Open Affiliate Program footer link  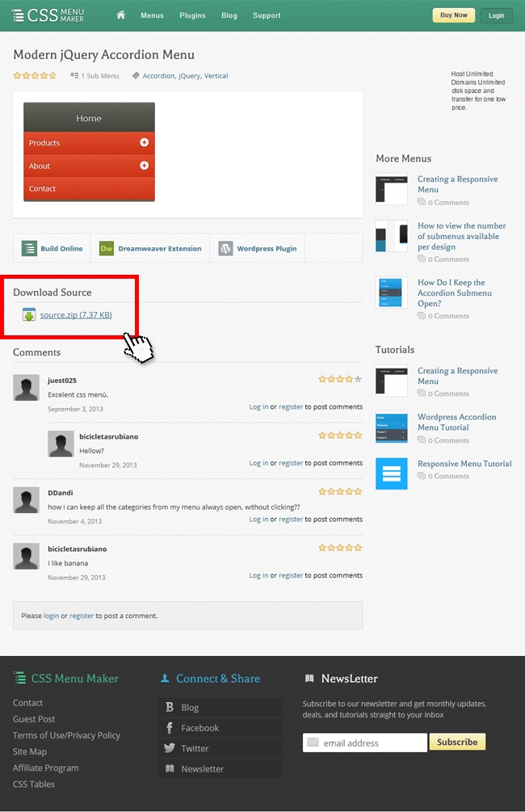pyautogui.click(x=45, y=768)
